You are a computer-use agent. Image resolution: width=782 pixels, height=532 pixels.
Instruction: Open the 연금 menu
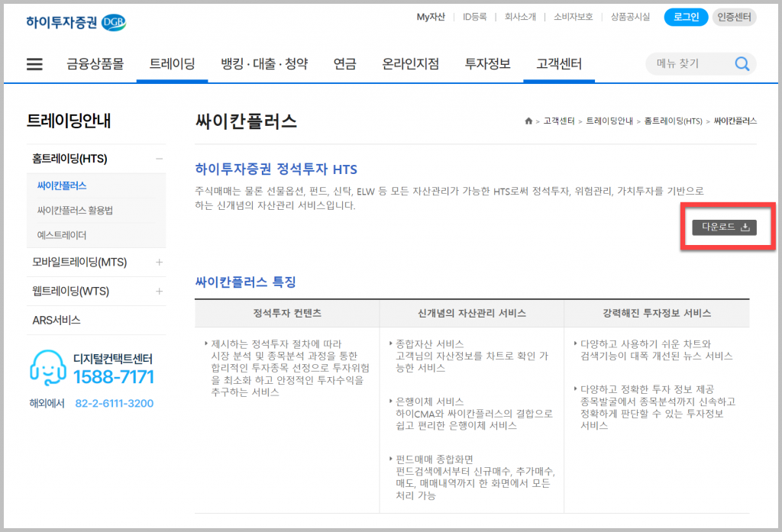pyautogui.click(x=345, y=64)
